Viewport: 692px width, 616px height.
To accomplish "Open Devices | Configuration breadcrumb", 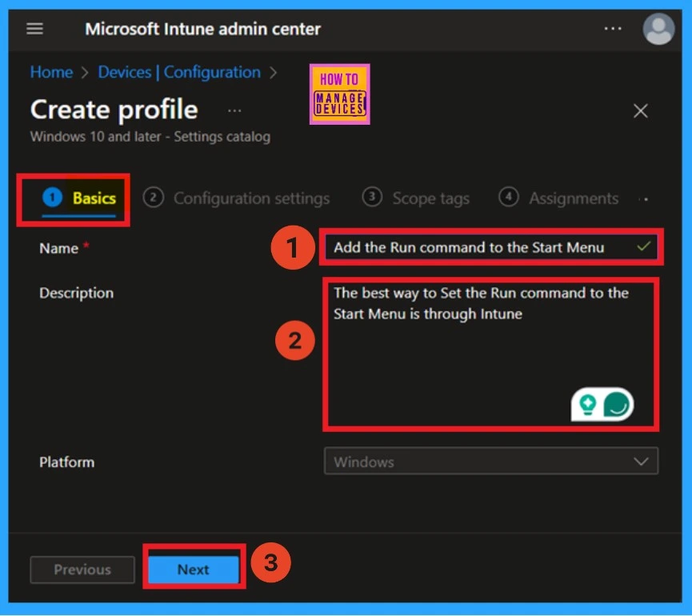I will [x=179, y=72].
